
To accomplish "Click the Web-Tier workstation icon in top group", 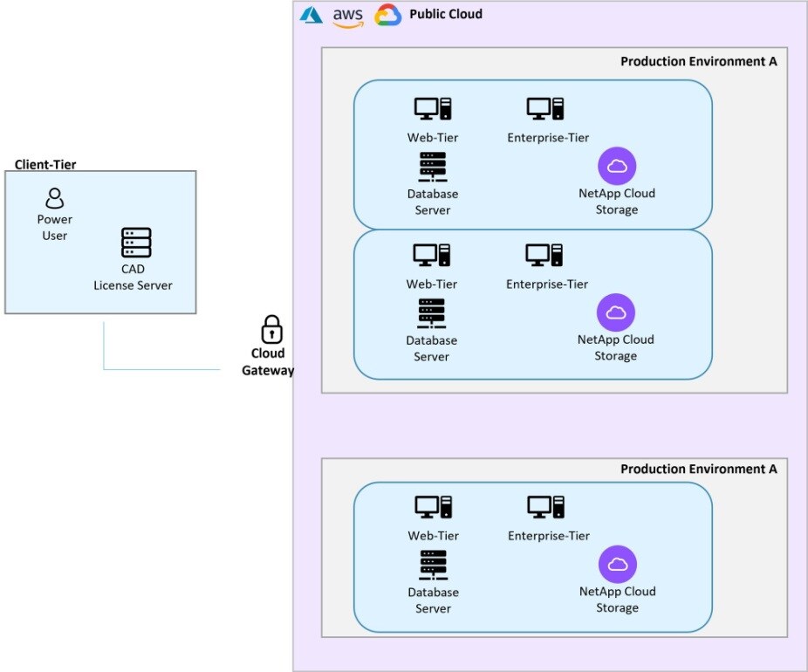I will pyautogui.click(x=433, y=108).
